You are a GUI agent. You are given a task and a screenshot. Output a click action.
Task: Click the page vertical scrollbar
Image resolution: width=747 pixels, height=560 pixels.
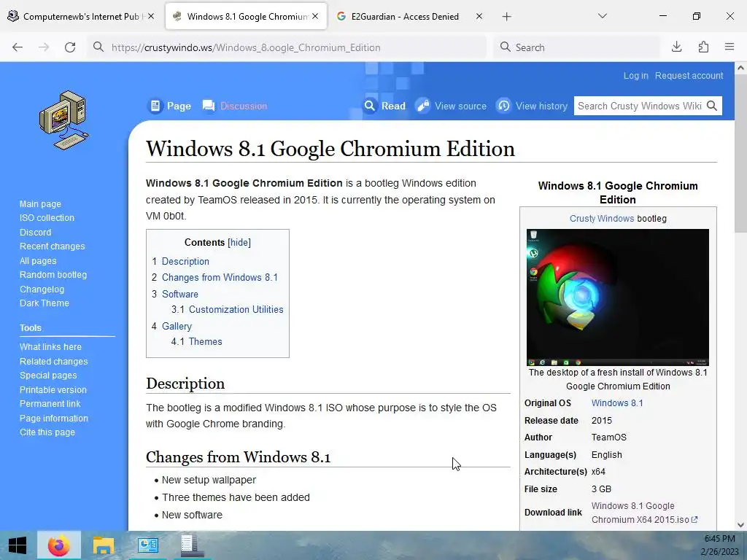pyautogui.click(x=740, y=152)
